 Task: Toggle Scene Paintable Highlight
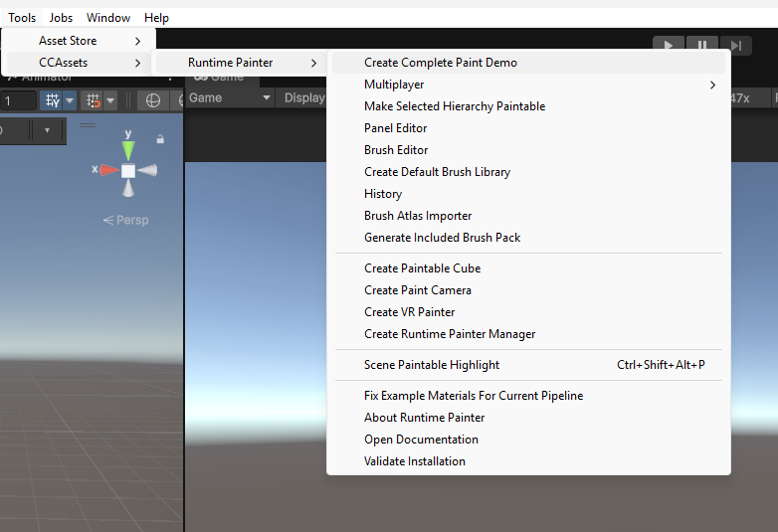point(528,365)
